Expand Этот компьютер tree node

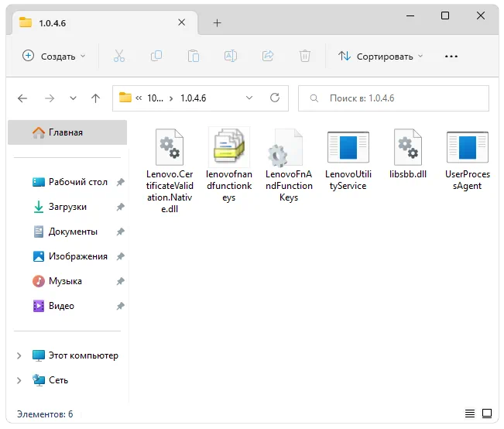tap(19, 355)
